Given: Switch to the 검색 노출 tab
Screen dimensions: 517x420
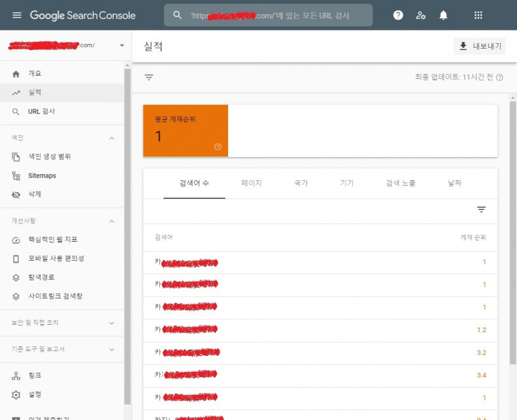Looking at the screenshot, I should (401, 183).
